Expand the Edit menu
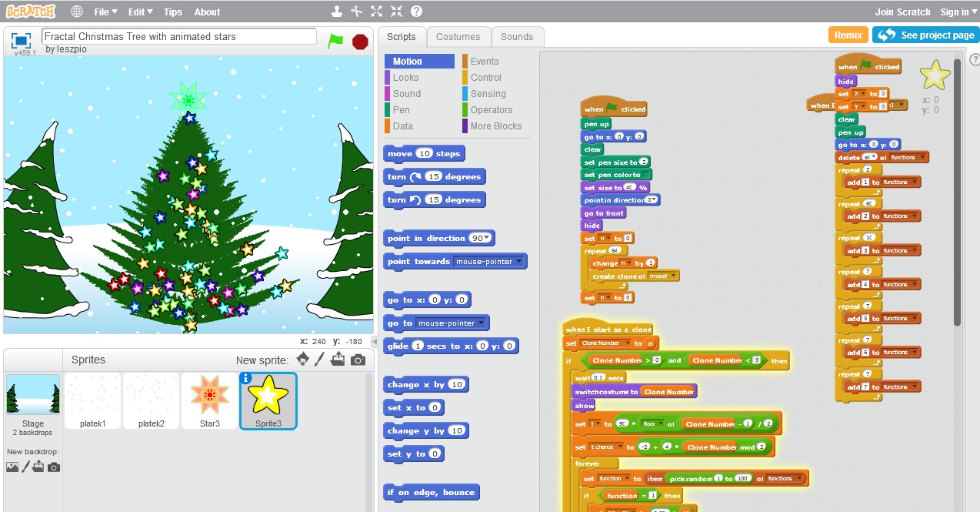Viewport: 980px width, 512px height. 139,11
